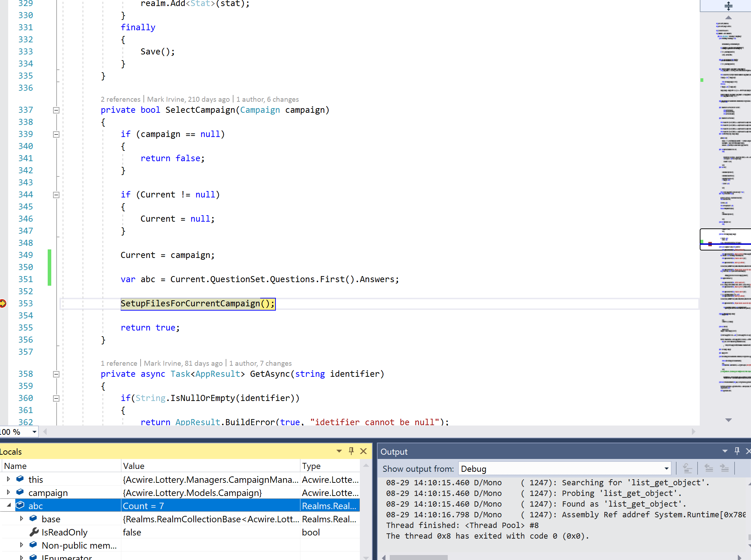Click the Locals panel title
The image size is (751, 560).
tap(11, 451)
